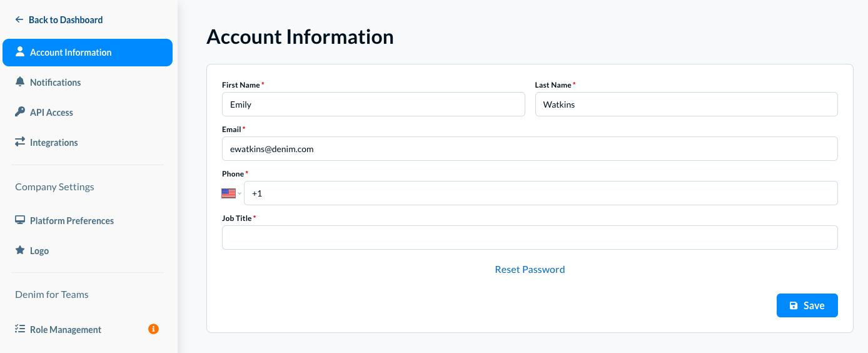Click the orange info badge icon

[153, 329]
